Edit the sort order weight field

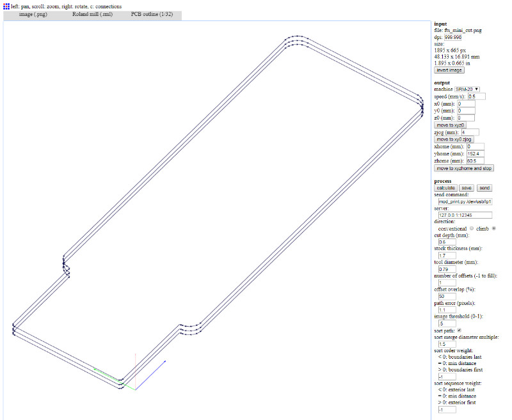pos(447,377)
